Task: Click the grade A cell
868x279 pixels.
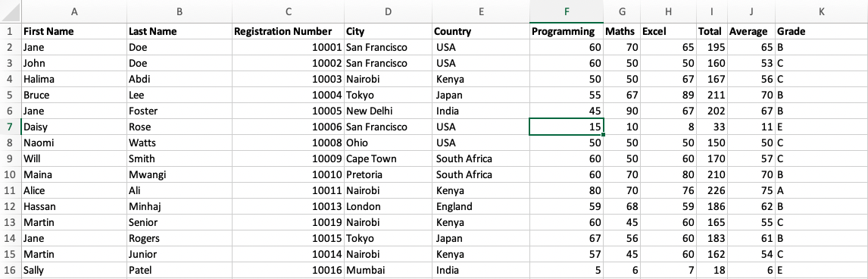Action: click(x=822, y=191)
